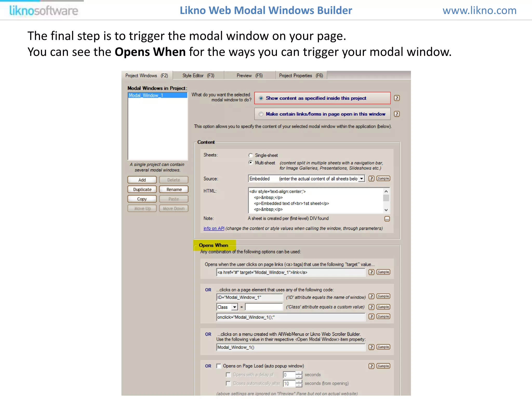Click the Add modal window button
Image resolution: width=532 pixels, height=399 pixels.
coord(142,180)
